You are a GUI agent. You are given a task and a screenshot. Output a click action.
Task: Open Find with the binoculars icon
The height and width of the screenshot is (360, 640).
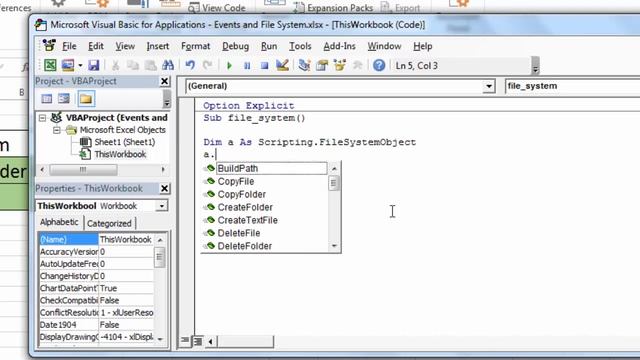(x=168, y=65)
